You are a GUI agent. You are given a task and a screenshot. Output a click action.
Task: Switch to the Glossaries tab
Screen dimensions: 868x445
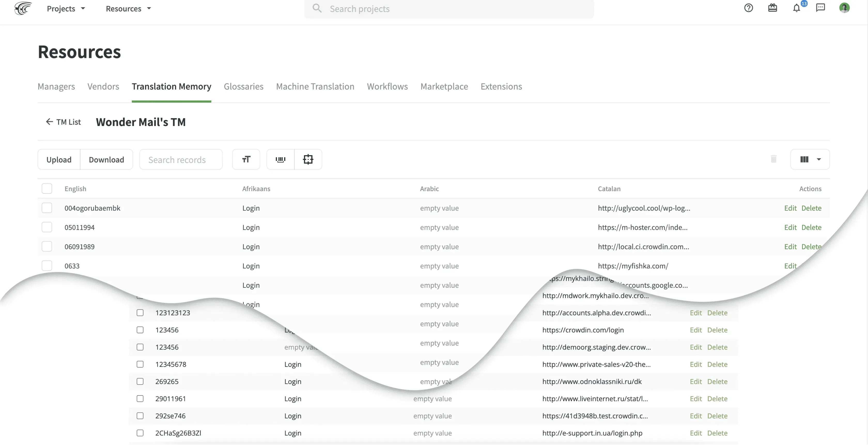pyautogui.click(x=244, y=86)
